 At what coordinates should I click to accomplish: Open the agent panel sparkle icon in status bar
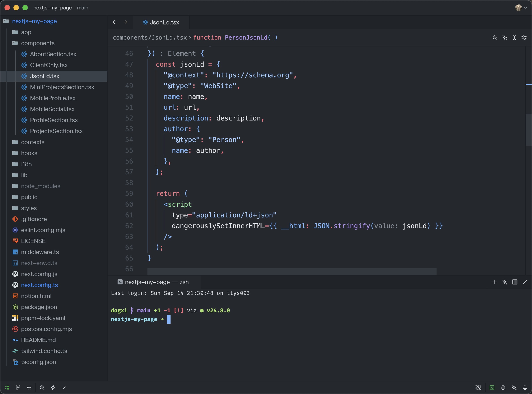click(x=514, y=387)
